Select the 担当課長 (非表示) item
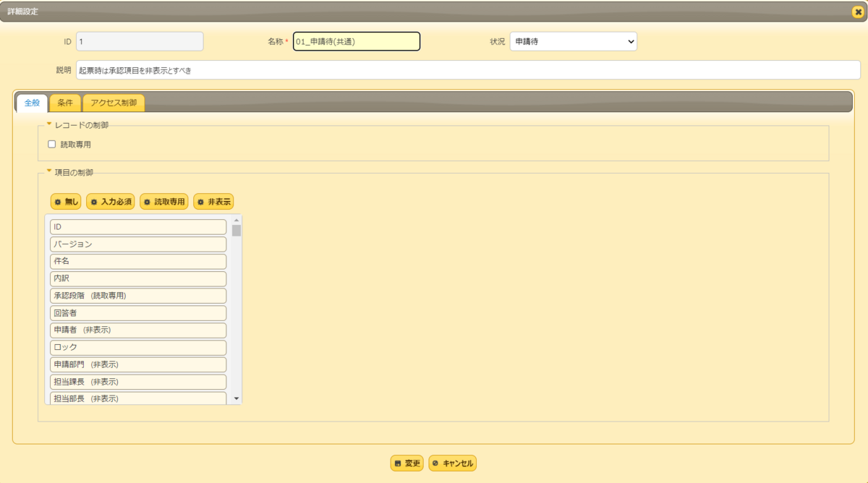The image size is (868, 483). click(138, 382)
